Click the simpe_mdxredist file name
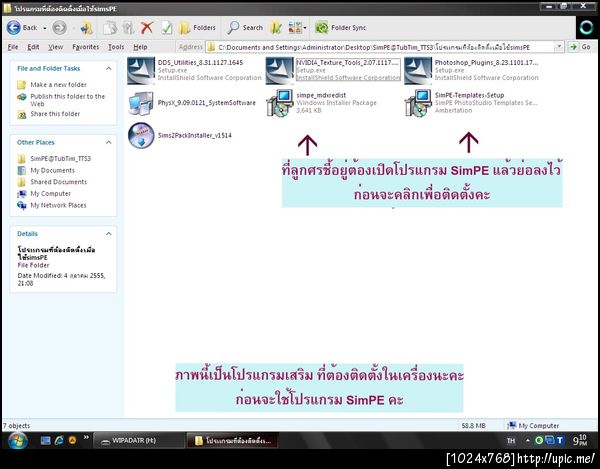600x469 pixels. (x=321, y=95)
